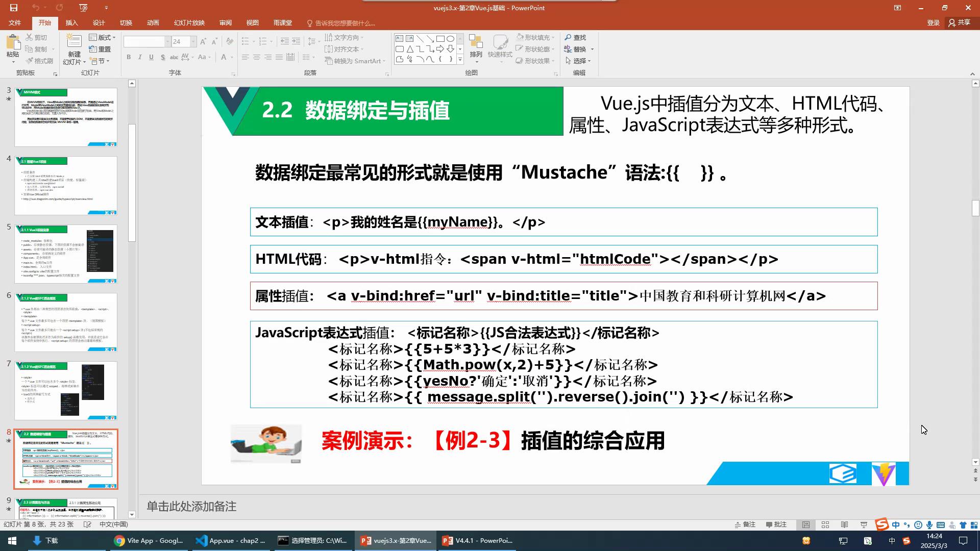Viewport: 980px width, 551px height.
Task: Expand the shapes gallery more arrow
Action: click(x=460, y=60)
